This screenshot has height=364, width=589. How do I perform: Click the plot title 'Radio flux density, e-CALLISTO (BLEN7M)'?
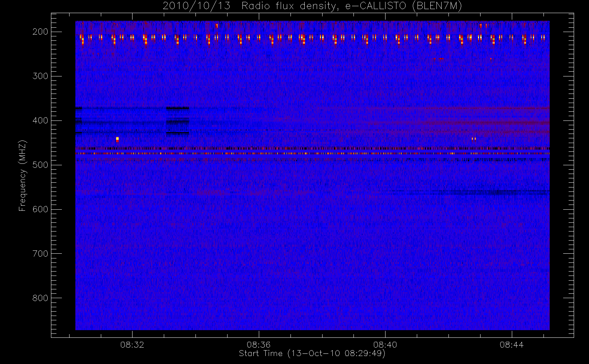(x=352, y=6)
